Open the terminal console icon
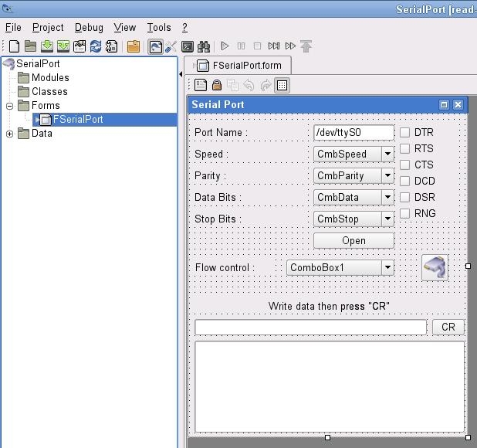The height and width of the screenshot is (448, 477). 187,46
